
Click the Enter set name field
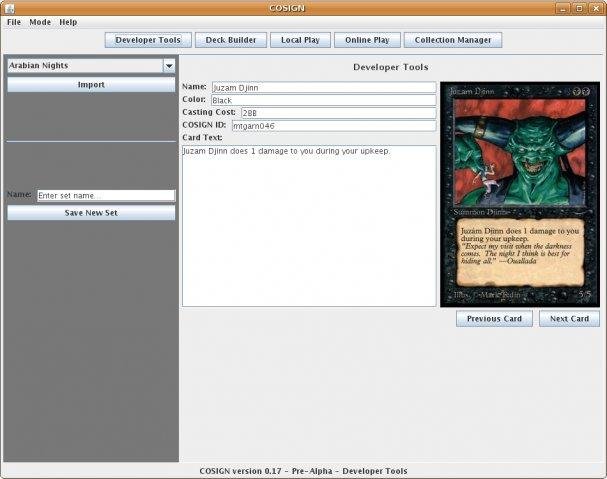coord(106,196)
